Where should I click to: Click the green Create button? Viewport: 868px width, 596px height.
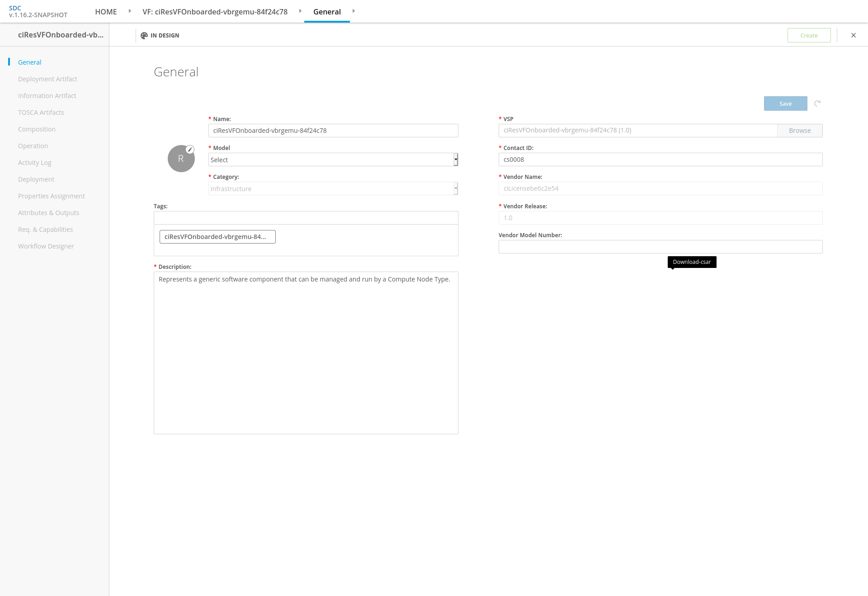809,35
